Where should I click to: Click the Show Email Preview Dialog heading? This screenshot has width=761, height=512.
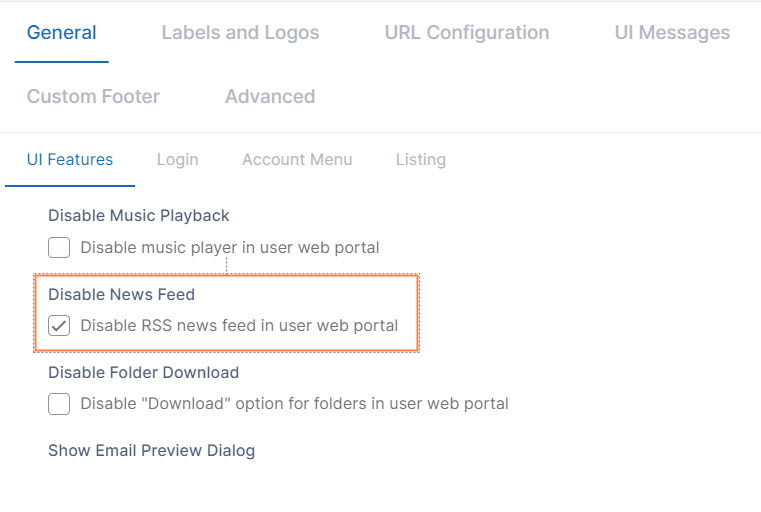tap(152, 451)
